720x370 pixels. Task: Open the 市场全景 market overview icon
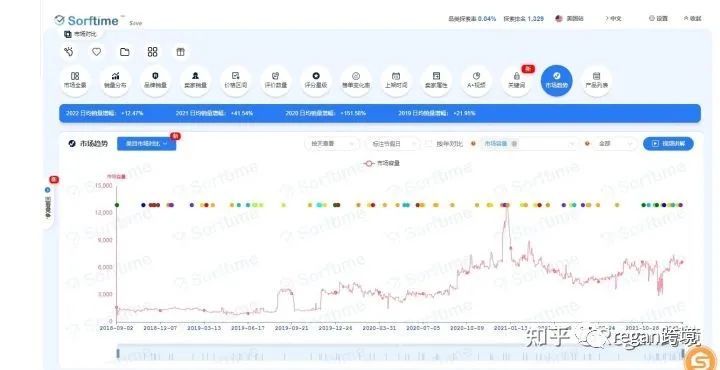pyautogui.click(x=75, y=81)
